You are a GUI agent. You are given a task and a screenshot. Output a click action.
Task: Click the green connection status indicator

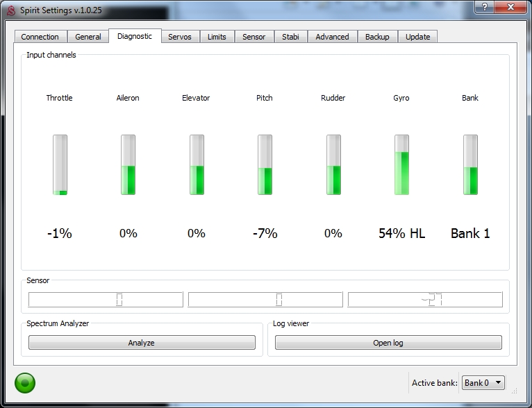click(25, 382)
